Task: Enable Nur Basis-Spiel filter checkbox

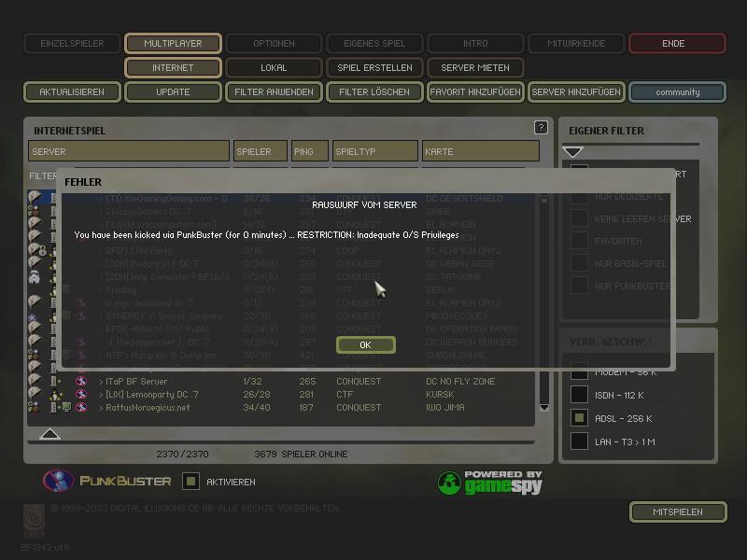Action: coord(579,263)
